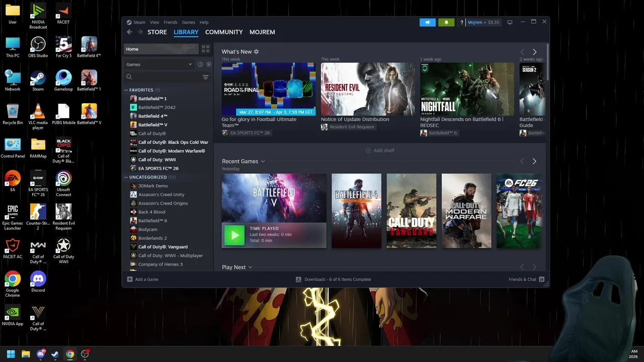644x362 pixels.
Task: Open File Explorer from the taskbar
Action: tap(26, 354)
